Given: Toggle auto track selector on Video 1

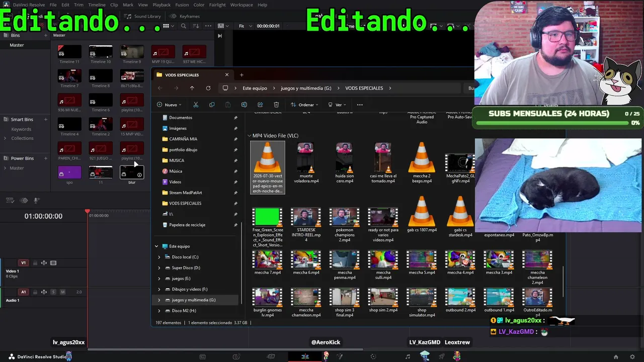Looking at the screenshot, I should click(x=44, y=263).
